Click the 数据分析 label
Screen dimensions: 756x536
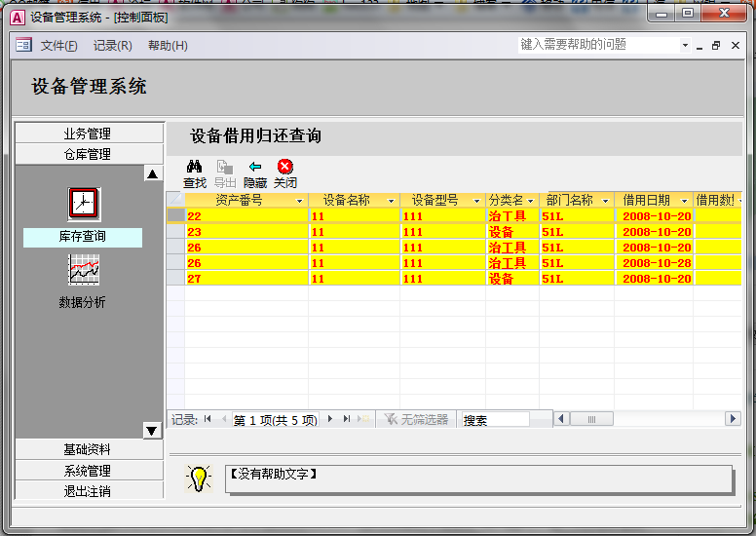82,302
